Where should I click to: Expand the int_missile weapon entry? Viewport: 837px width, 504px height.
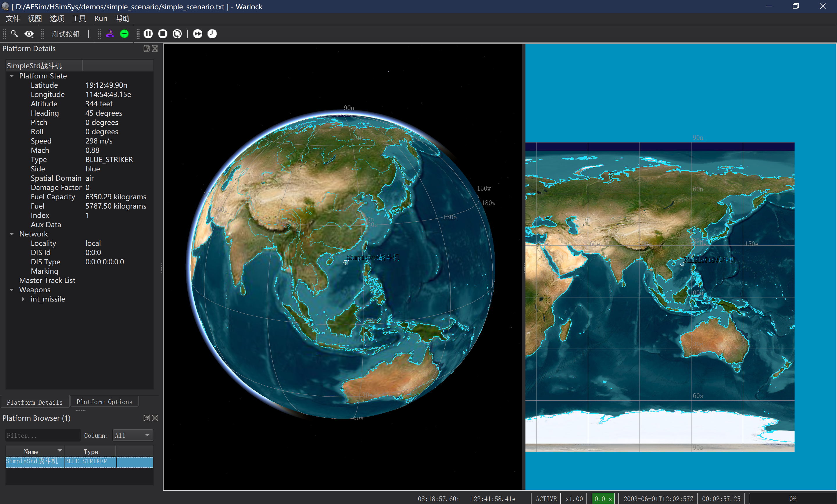(x=23, y=299)
